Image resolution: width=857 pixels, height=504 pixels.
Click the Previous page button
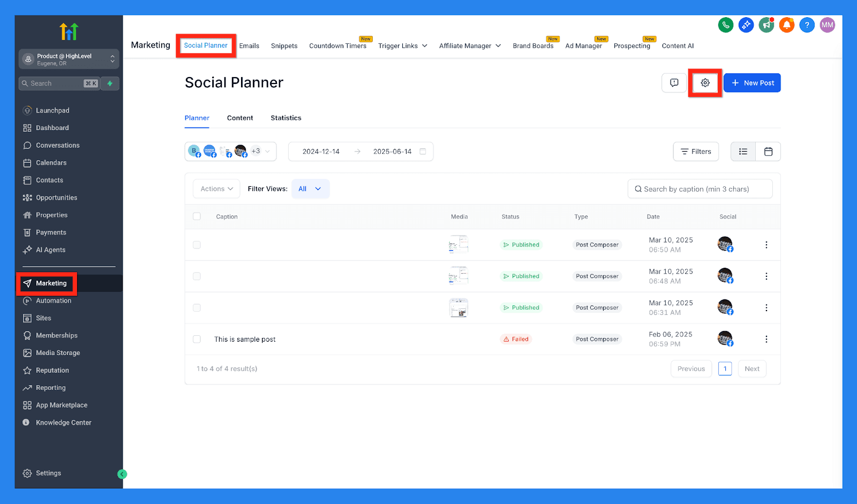(691, 368)
